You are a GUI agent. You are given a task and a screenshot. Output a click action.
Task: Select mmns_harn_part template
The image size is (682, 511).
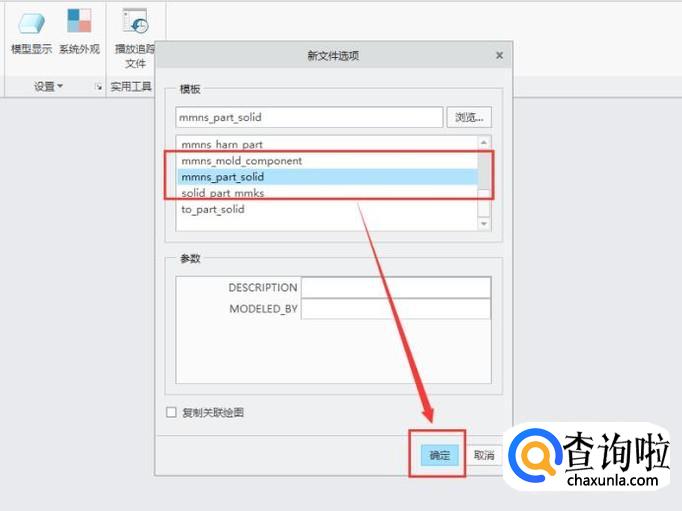(x=327, y=144)
